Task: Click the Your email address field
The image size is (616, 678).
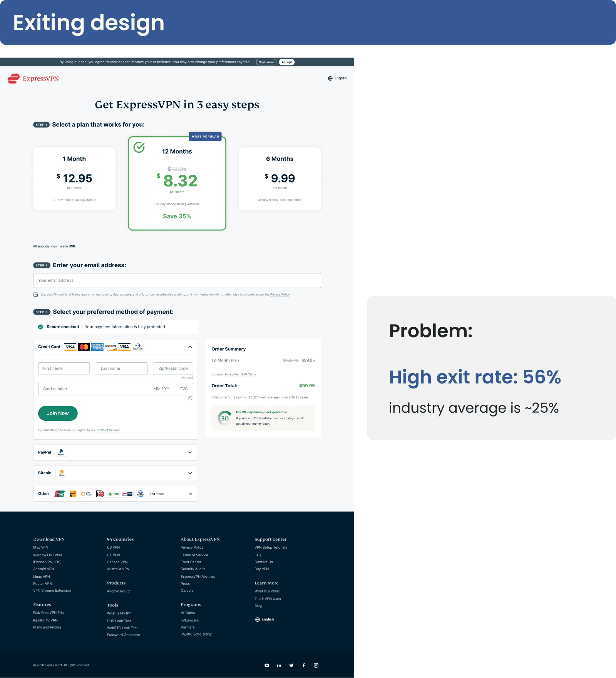Action: tap(177, 281)
